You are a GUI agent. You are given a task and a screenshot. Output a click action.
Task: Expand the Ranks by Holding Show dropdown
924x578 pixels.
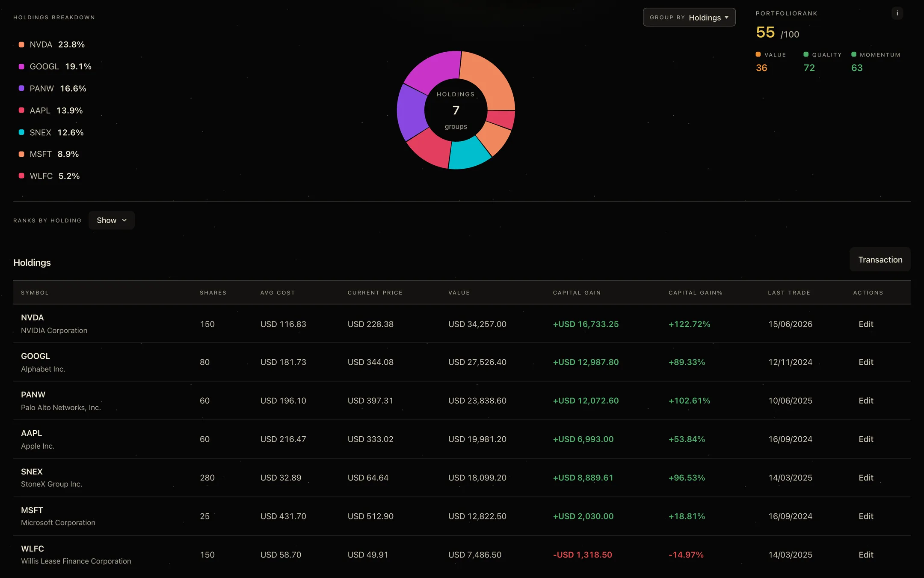[112, 220]
